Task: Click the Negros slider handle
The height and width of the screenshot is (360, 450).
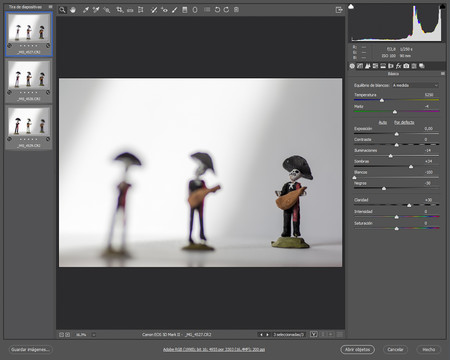Action: point(384,188)
